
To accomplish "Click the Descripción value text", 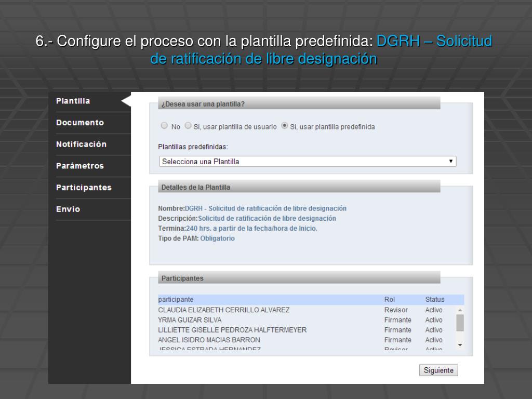I will click(x=267, y=219).
